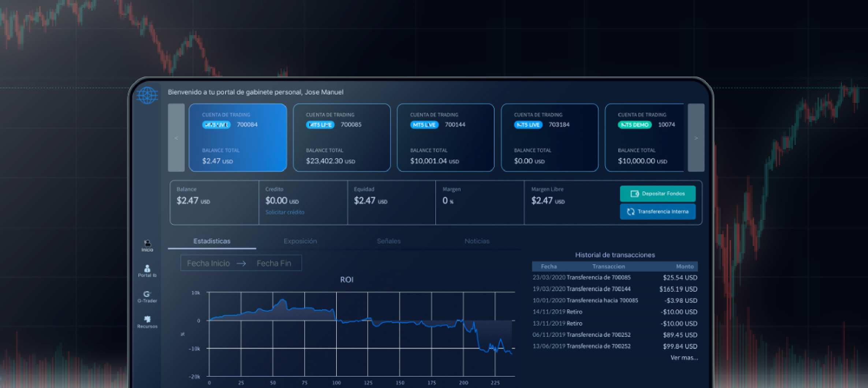
Task: Switch to the Exposición tab
Action: (300, 241)
